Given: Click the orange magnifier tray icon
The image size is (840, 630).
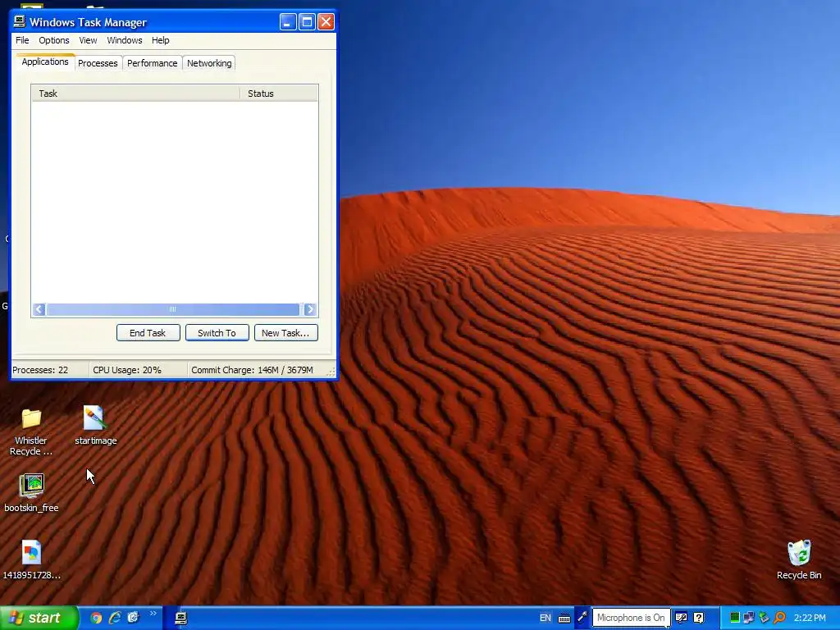Looking at the screenshot, I should click(x=779, y=618).
